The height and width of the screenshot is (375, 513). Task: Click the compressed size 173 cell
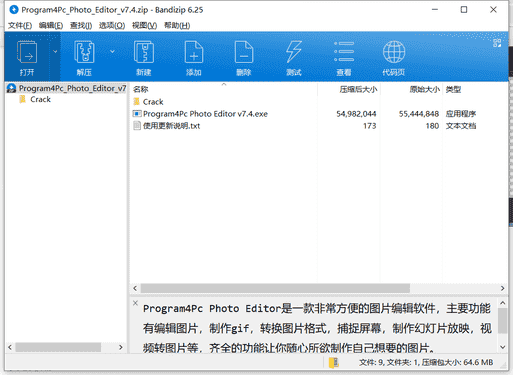[x=369, y=126]
